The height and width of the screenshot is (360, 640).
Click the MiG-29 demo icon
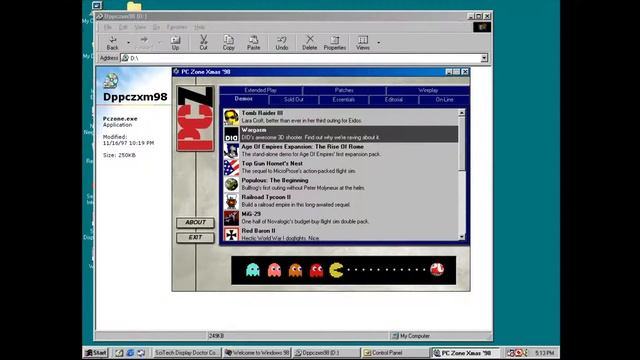click(231, 218)
